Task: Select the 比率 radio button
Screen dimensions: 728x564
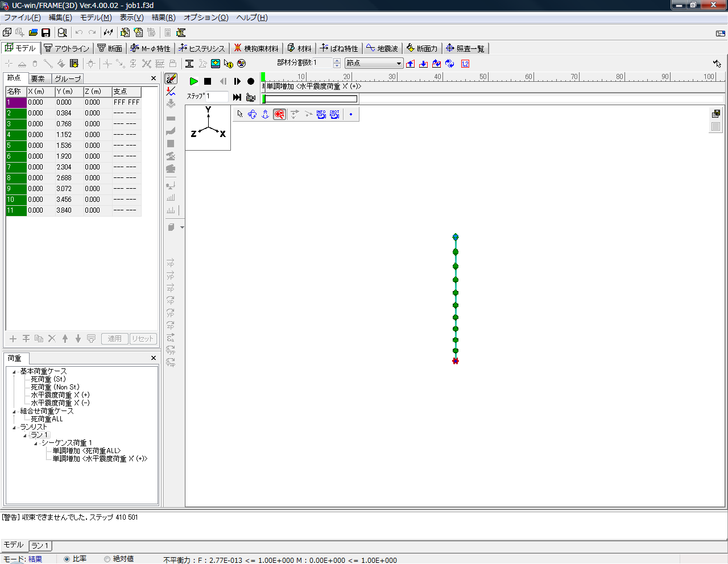Action: tap(67, 559)
